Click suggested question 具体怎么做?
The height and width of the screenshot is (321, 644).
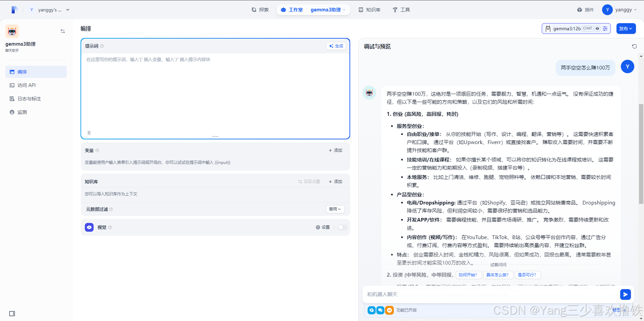pos(498,275)
